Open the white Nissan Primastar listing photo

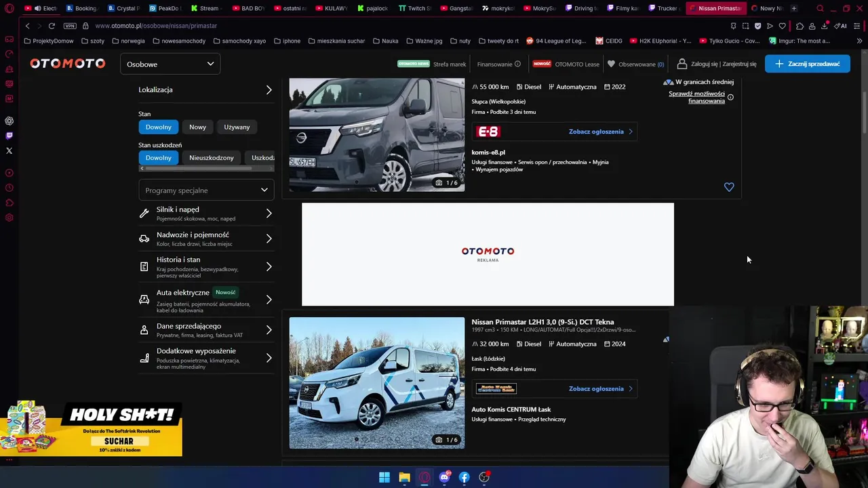[377, 383]
